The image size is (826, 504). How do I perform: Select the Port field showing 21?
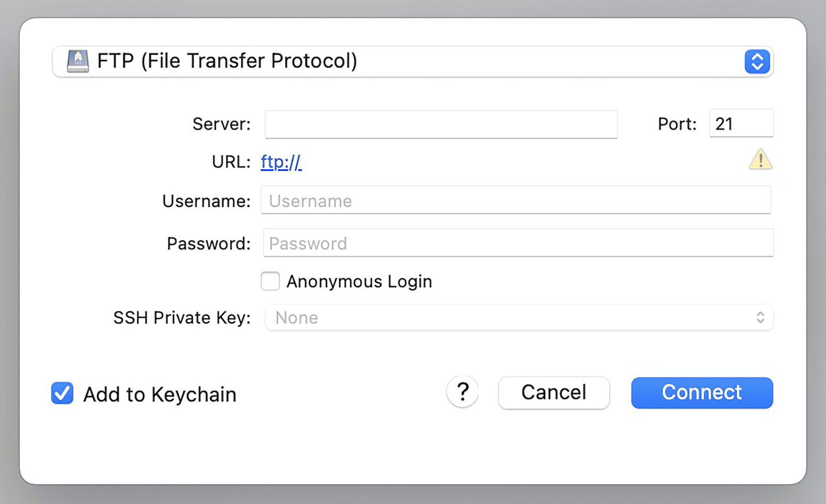741,123
